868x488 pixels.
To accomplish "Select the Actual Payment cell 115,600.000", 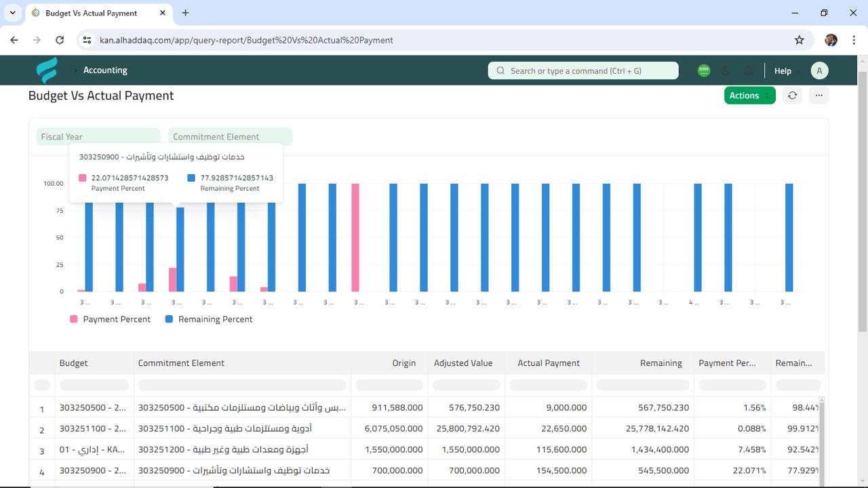I will 548,450.
